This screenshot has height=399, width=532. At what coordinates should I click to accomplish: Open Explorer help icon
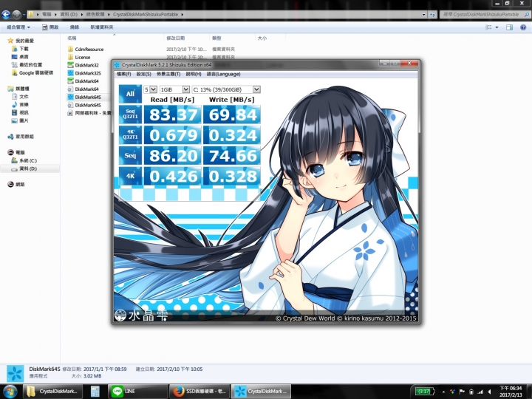(x=523, y=27)
